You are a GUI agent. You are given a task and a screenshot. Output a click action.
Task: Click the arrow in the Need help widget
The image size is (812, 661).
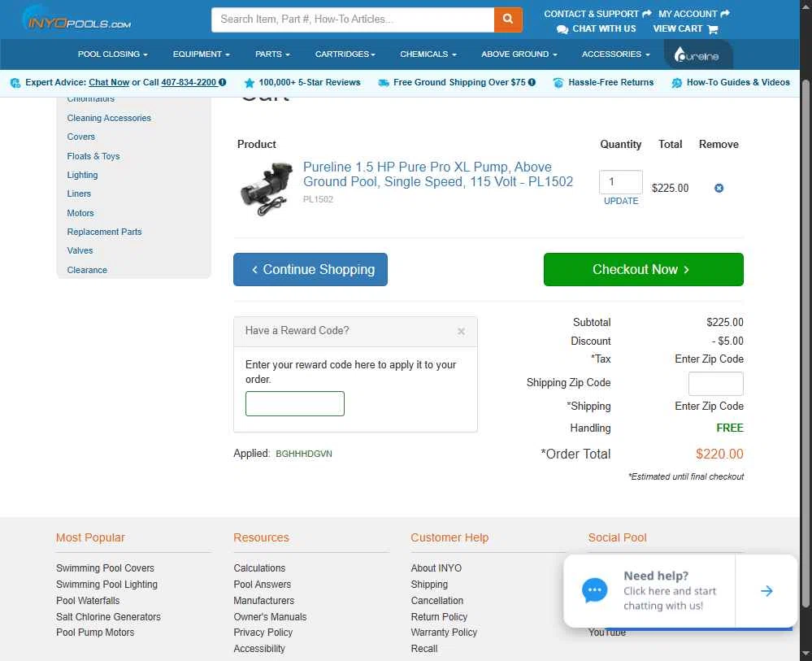click(766, 590)
